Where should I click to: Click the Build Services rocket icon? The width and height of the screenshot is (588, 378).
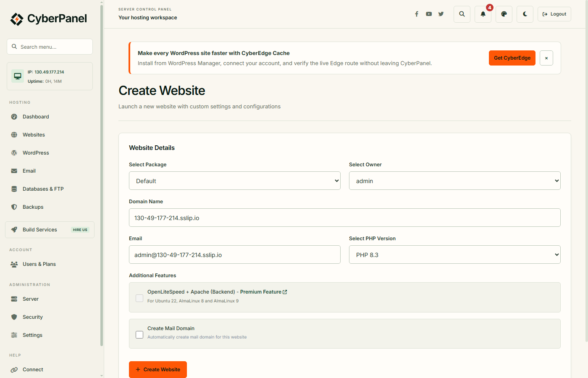(14, 230)
